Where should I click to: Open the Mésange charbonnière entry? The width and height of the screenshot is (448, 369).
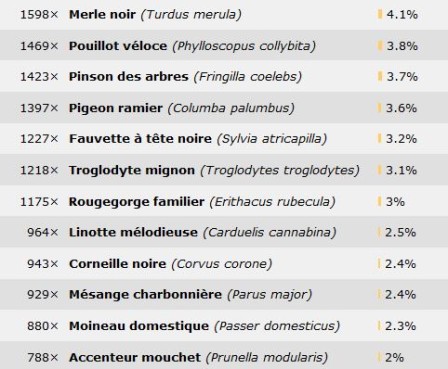(145, 295)
